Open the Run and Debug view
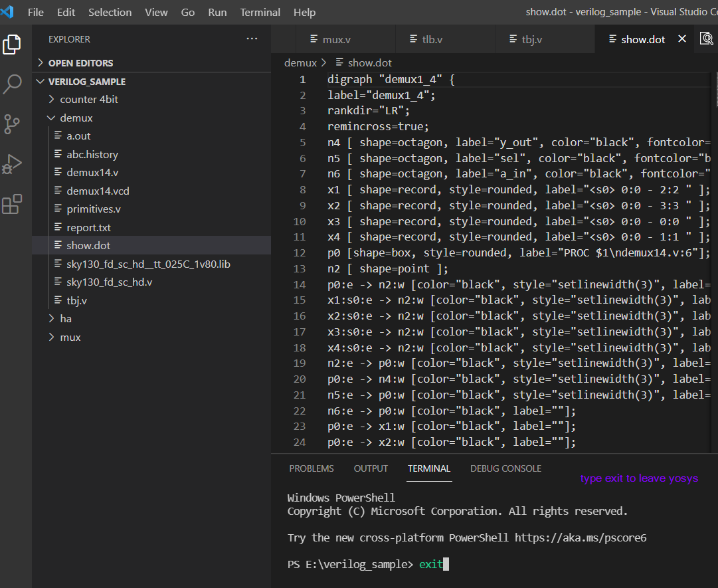718x588 pixels. 12,164
